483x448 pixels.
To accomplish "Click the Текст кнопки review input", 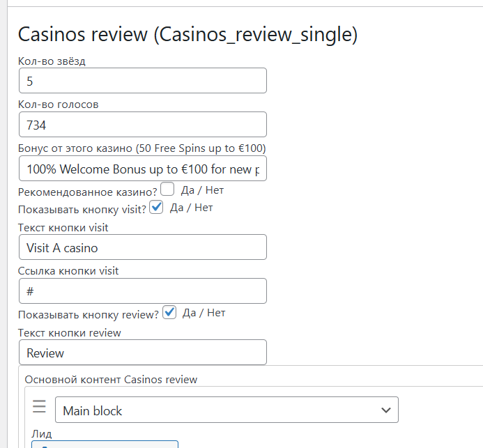I will pos(143,353).
